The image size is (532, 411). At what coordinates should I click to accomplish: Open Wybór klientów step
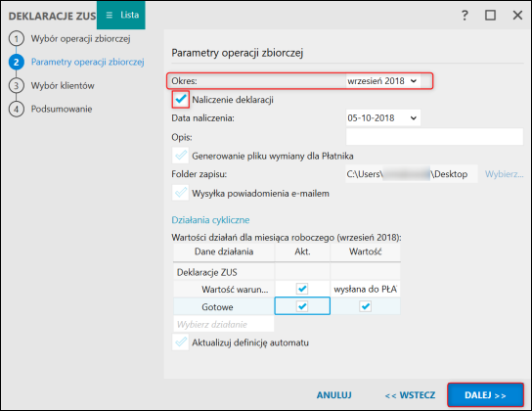[63, 85]
